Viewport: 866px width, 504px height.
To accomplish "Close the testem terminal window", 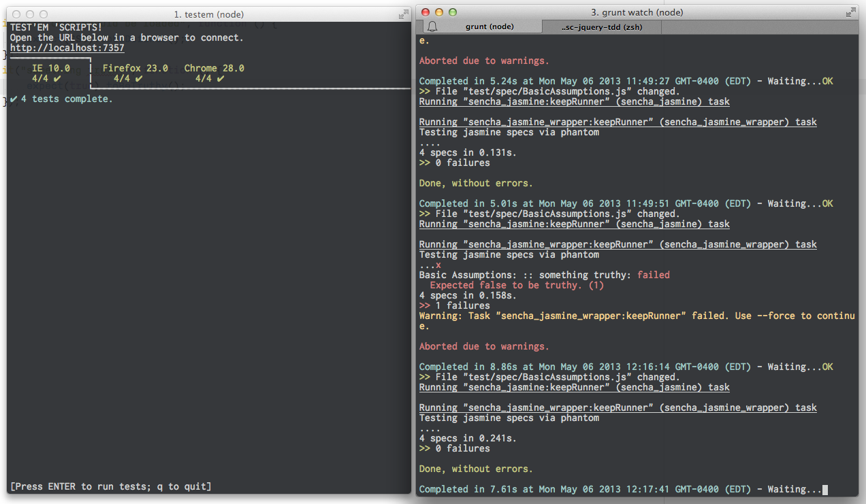I will [16, 14].
